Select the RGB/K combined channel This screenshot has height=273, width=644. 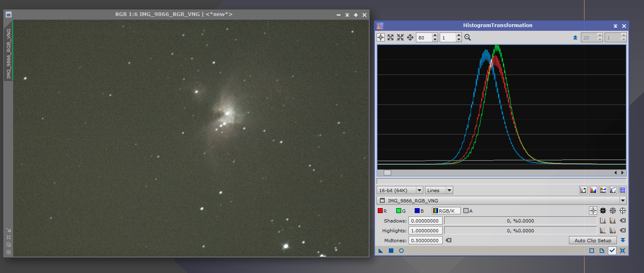pyautogui.click(x=446, y=211)
